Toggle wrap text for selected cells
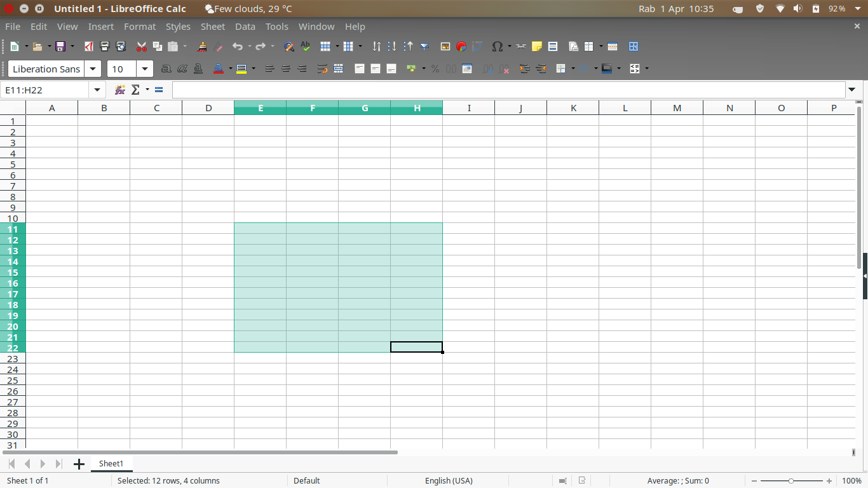 [323, 68]
